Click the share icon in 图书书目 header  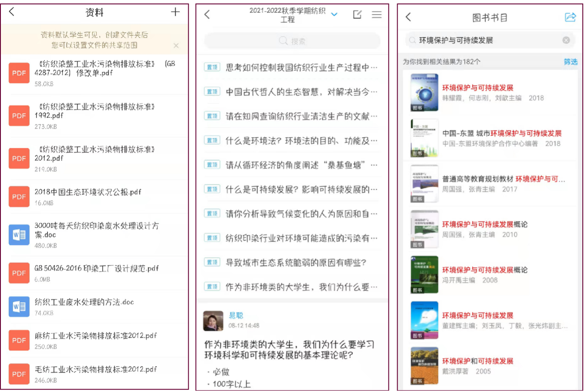(x=570, y=17)
